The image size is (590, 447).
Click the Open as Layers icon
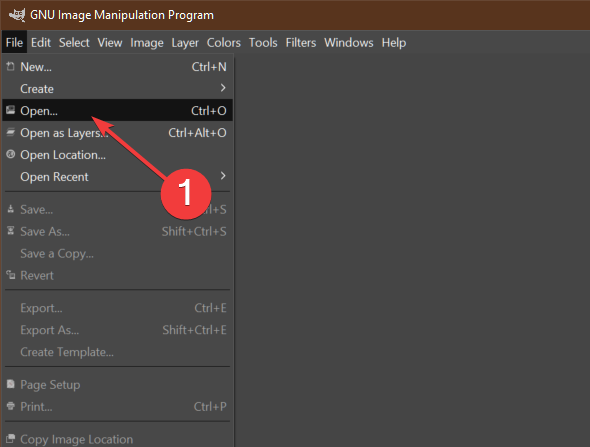point(11,132)
